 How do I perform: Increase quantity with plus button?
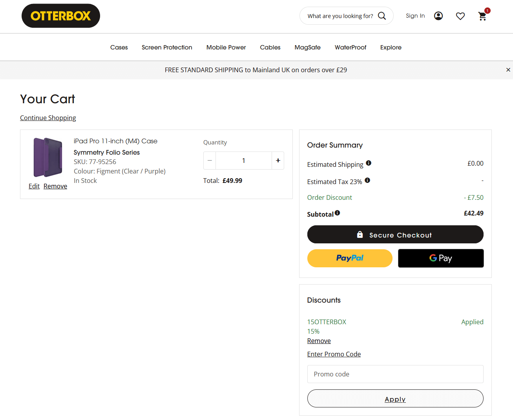(278, 161)
